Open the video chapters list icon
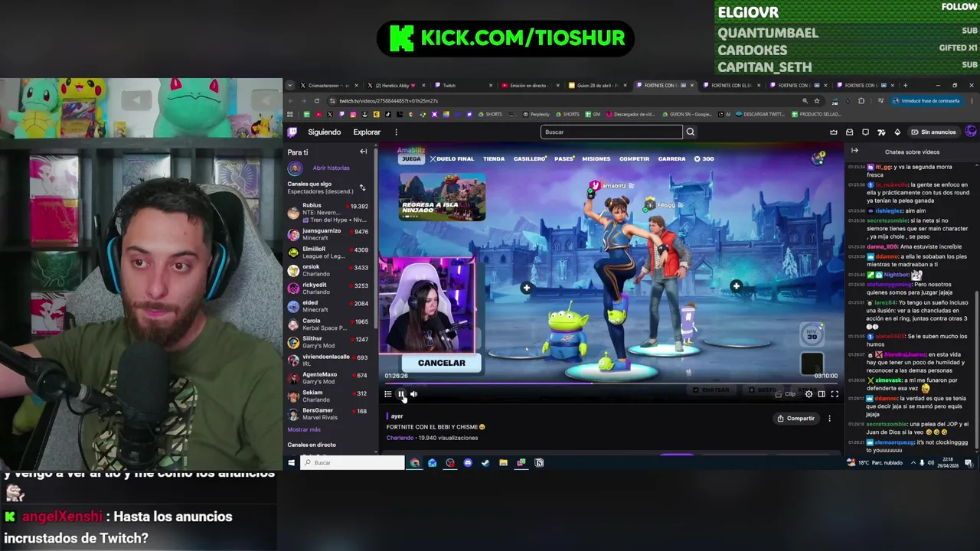980x551 pixels. [388, 394]
